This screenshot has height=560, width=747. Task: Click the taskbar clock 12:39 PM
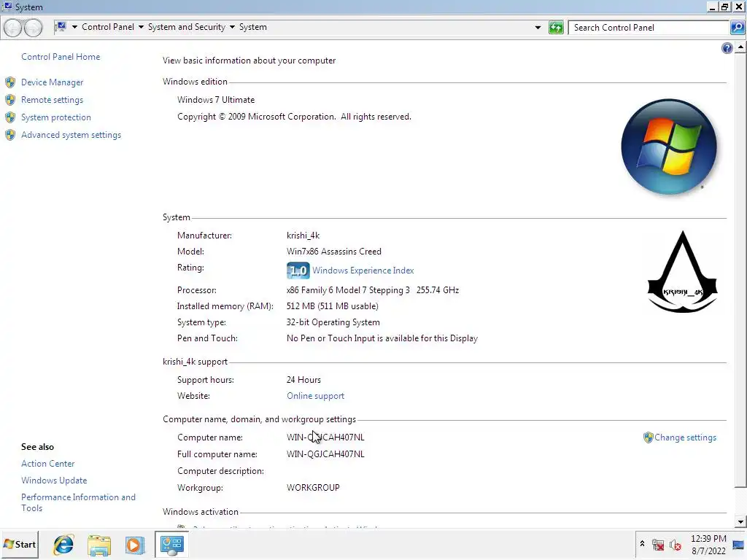click(708, 539)
